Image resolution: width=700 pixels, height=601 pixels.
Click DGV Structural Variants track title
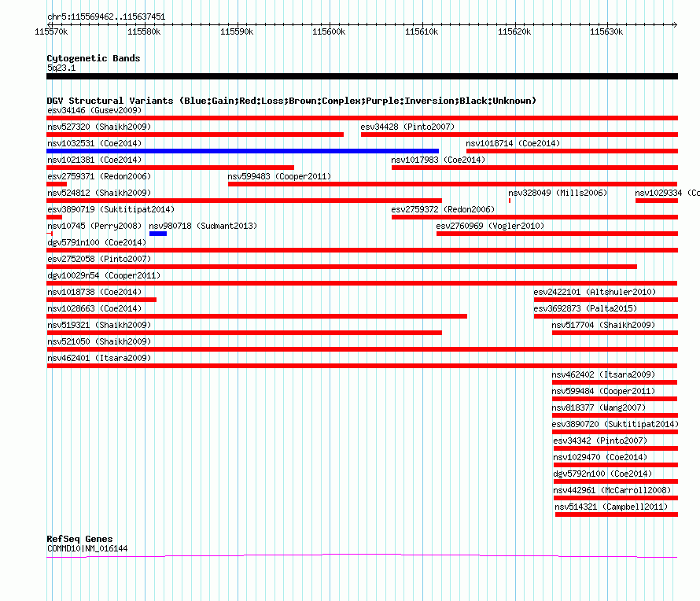(x=292, y=101)
